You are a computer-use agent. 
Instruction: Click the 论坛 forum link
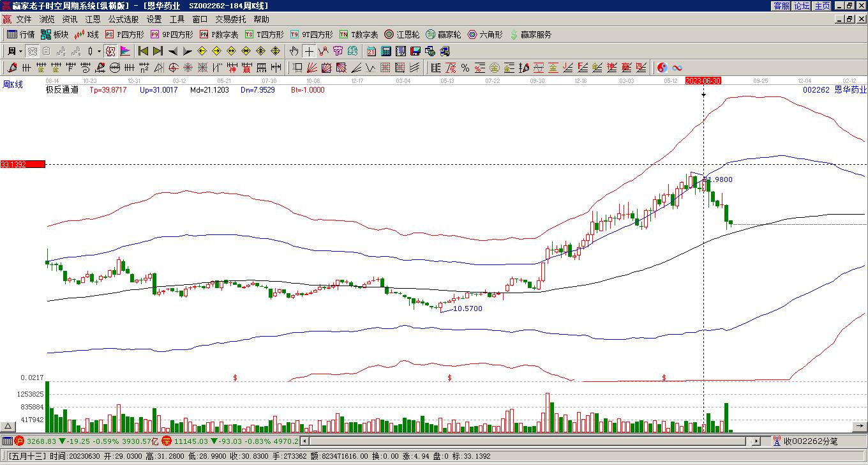click(802, 6)
